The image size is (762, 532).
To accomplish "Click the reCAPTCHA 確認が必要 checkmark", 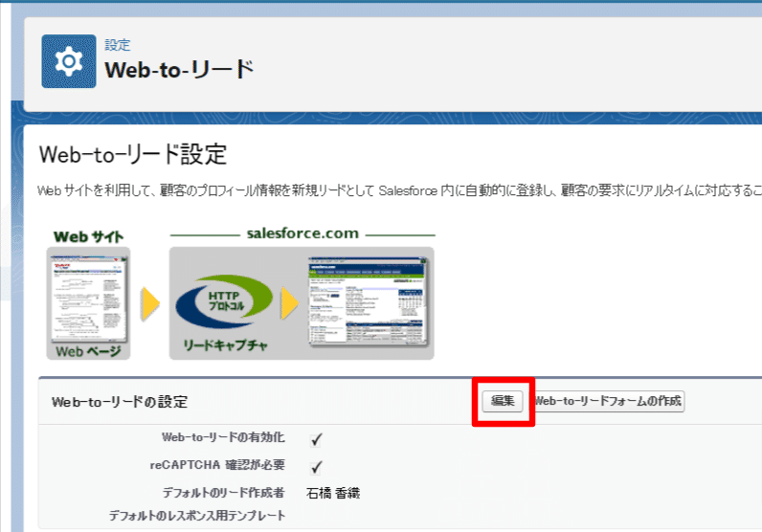I will pos(316,467).
